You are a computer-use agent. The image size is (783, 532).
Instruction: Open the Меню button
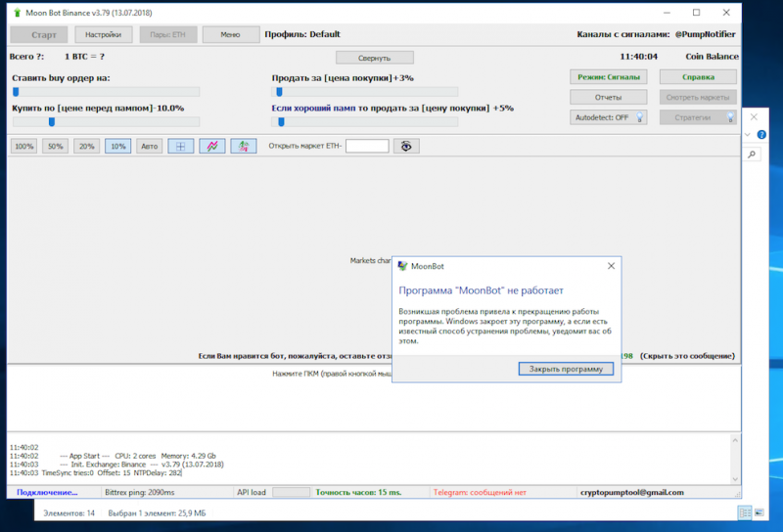231,34
